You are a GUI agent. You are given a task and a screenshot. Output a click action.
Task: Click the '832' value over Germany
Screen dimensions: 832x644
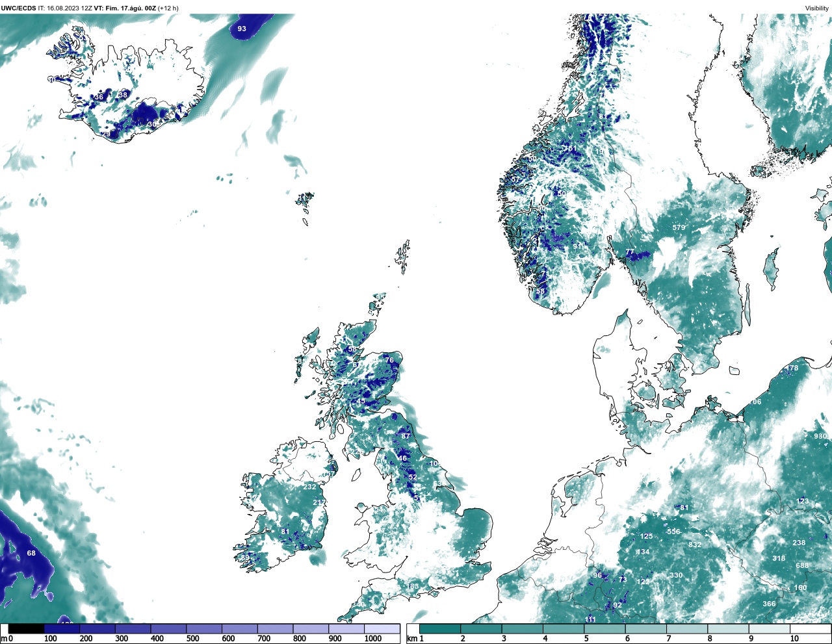695,545
